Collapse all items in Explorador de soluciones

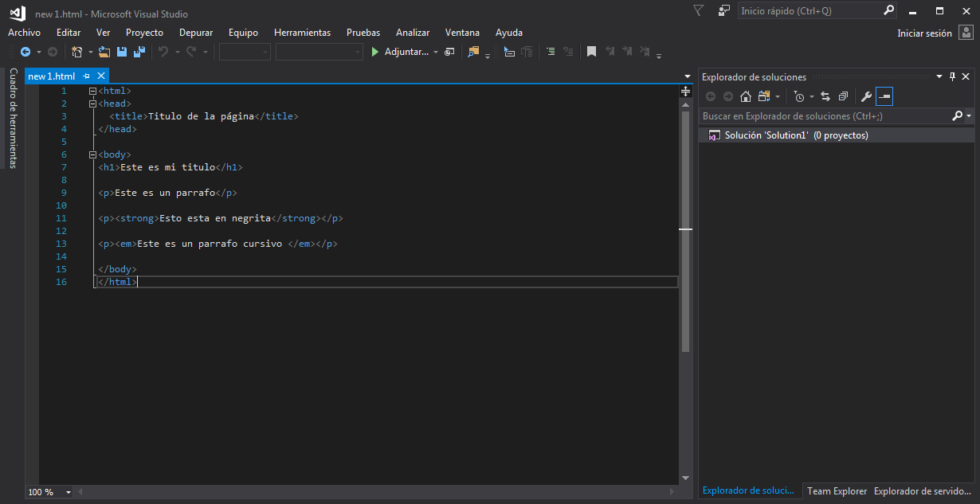[x=843, y=96]
